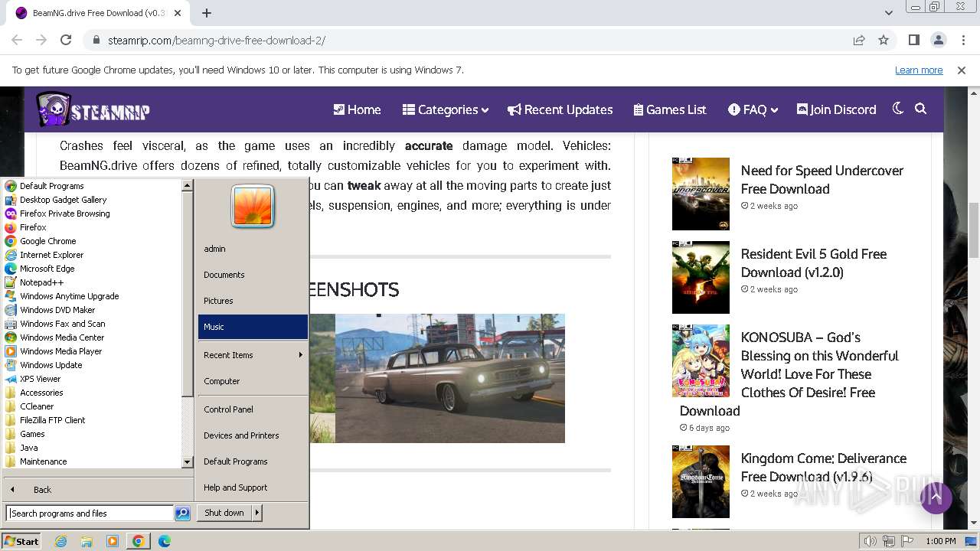Open Kingdom Come: Deliverance Free Download link
980x551 pixels.
824,468
